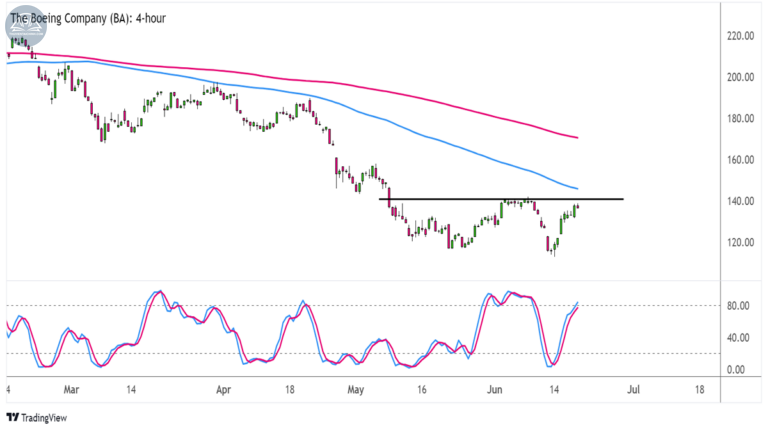768x432 pixels.
Task: Select the May date marker
Action: point(356,390)
